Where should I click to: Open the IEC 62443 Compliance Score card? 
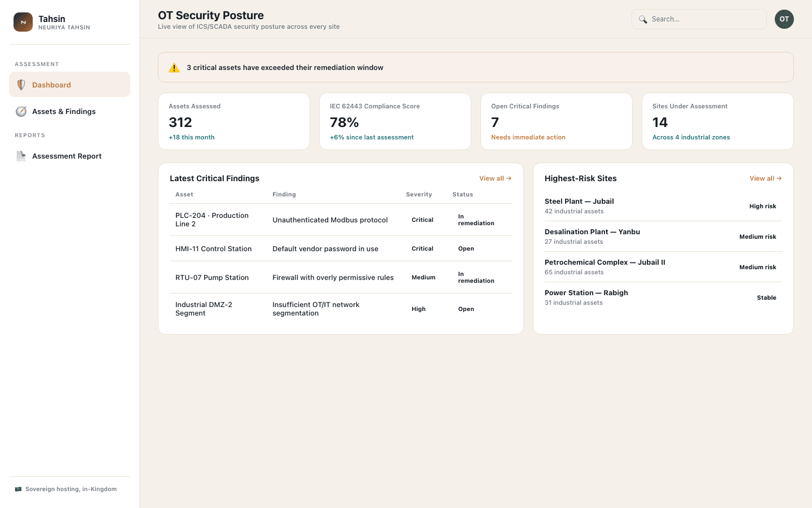[x=395, y=121]
